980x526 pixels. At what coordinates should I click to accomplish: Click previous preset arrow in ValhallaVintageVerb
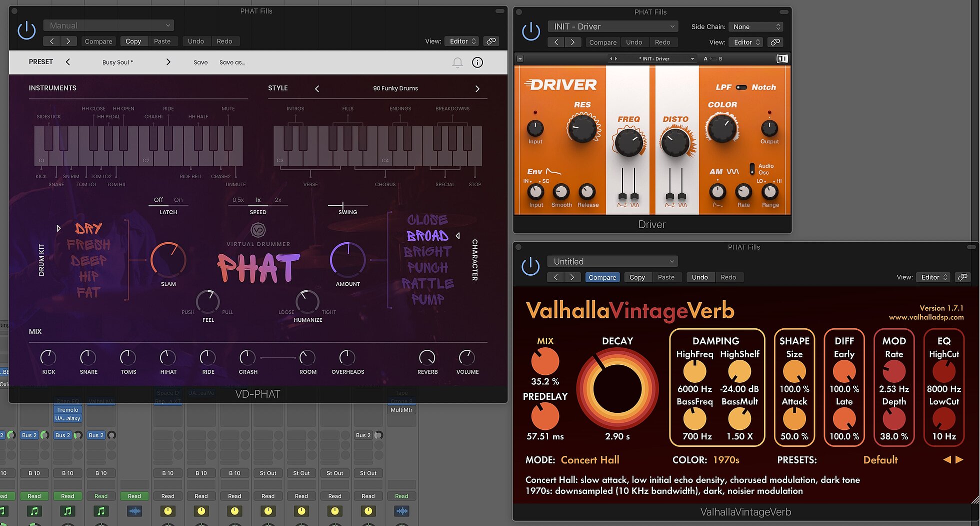pos(947,459)
